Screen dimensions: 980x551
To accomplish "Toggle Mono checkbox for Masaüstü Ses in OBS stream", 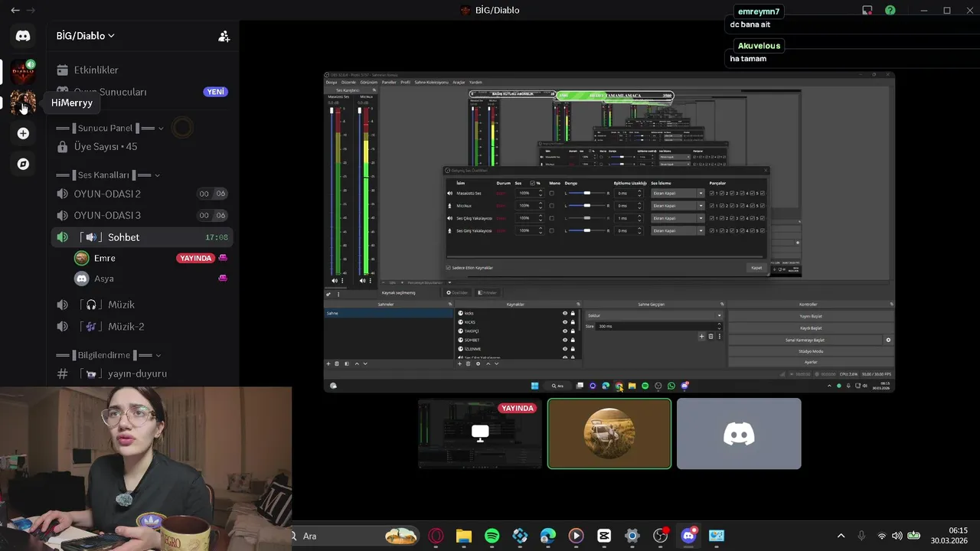I will 552,194.
